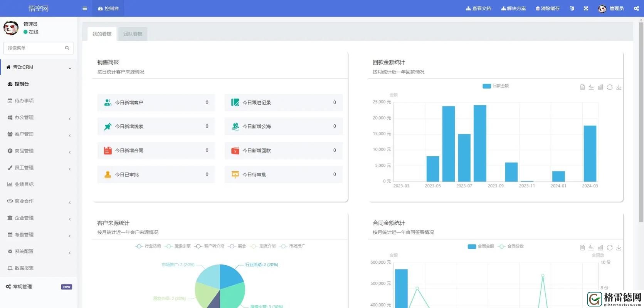Click the 2024-03 bar in 回款金额统计 chart

590,154
